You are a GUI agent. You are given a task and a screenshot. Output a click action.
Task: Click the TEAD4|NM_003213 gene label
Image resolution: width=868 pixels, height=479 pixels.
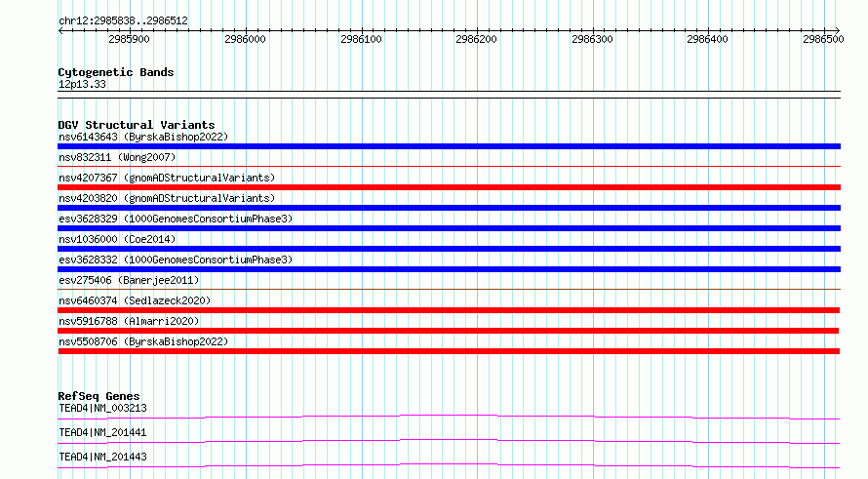coord(102,408)
